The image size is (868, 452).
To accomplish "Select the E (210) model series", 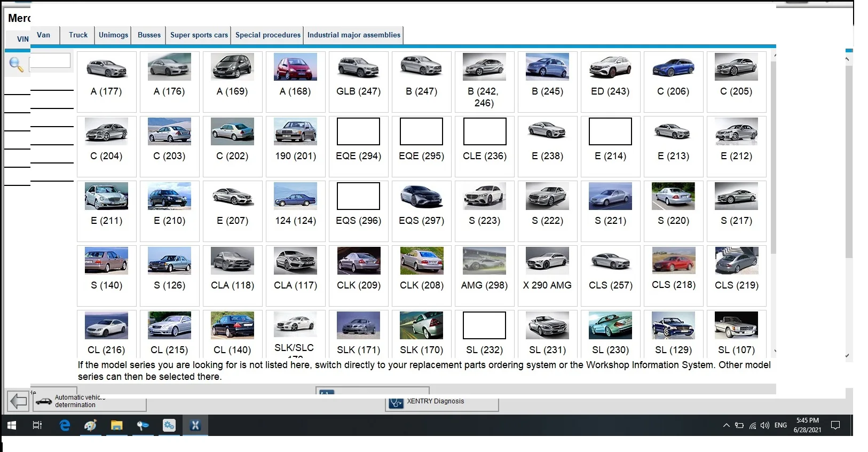I will point(170,211).
